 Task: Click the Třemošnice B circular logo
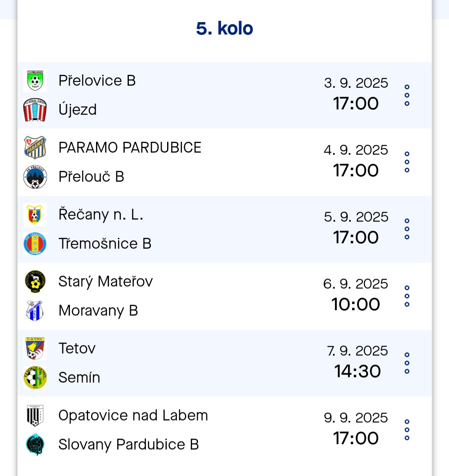(x=35, y=244)
